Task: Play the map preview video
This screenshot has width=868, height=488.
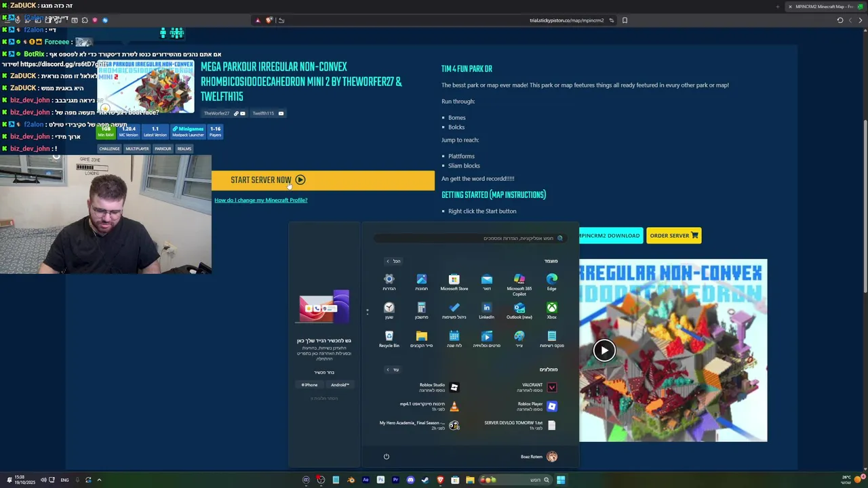Action: pyautogui.click(x=604, y=350)
